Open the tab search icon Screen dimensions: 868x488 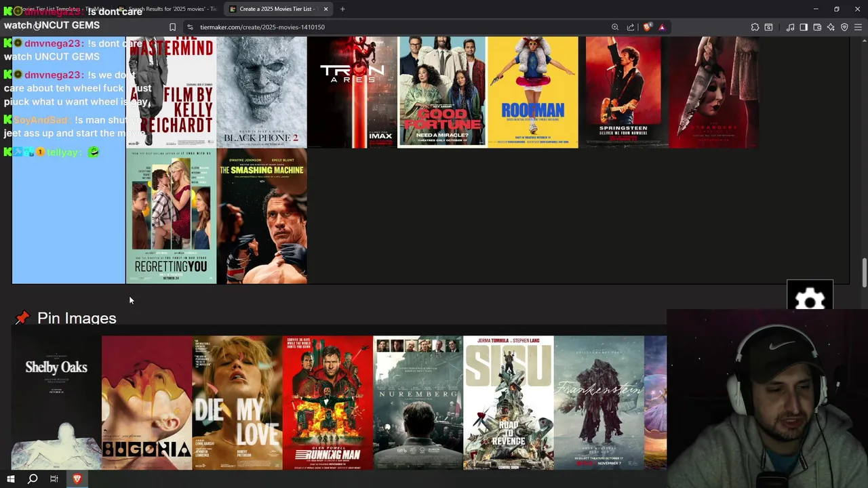(768, 27)
